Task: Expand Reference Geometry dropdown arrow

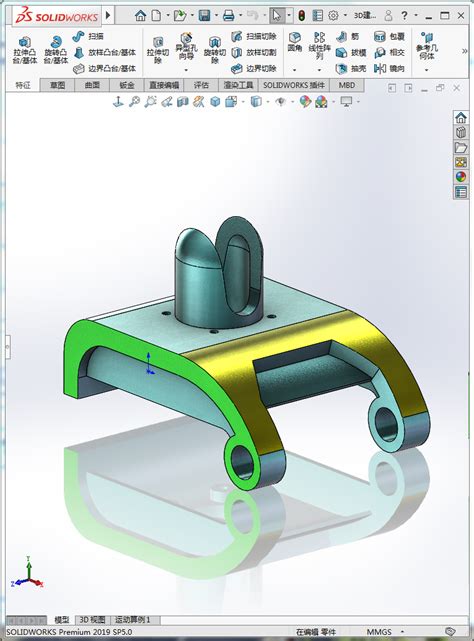Action: [x=427, y=70]
